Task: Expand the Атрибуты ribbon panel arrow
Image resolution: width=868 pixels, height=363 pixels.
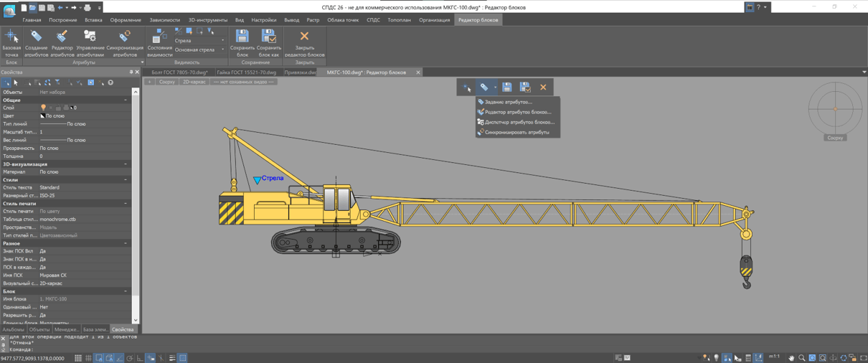Action: click(x=142, y=62)
